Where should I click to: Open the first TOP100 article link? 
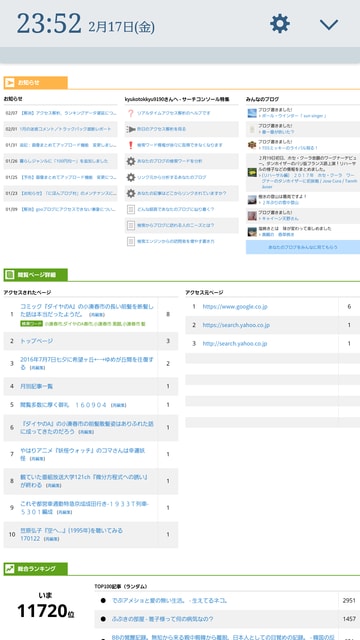(x=169, y=600)
